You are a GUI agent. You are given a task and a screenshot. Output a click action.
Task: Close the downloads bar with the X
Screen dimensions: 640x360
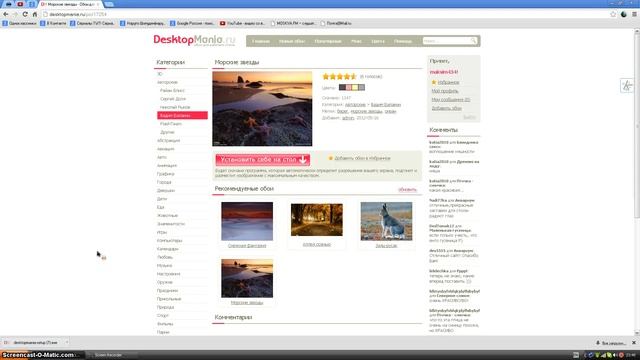point(634,343)
